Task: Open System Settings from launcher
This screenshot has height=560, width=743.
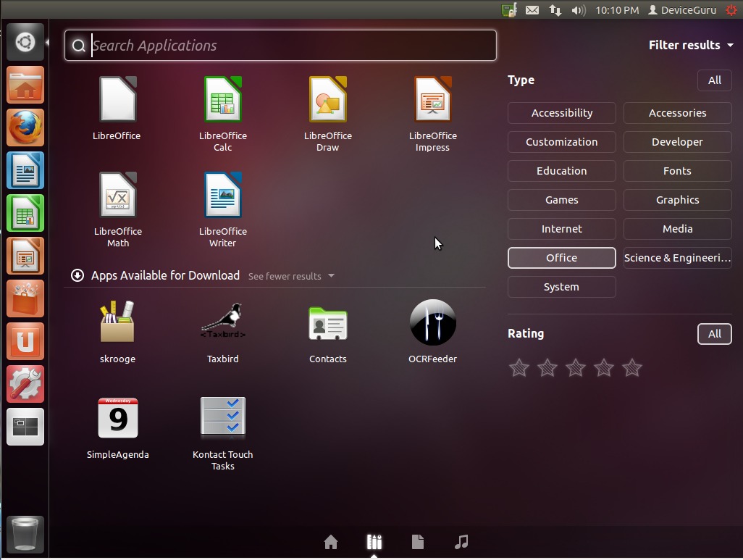Action: click(x=25, y=384)
